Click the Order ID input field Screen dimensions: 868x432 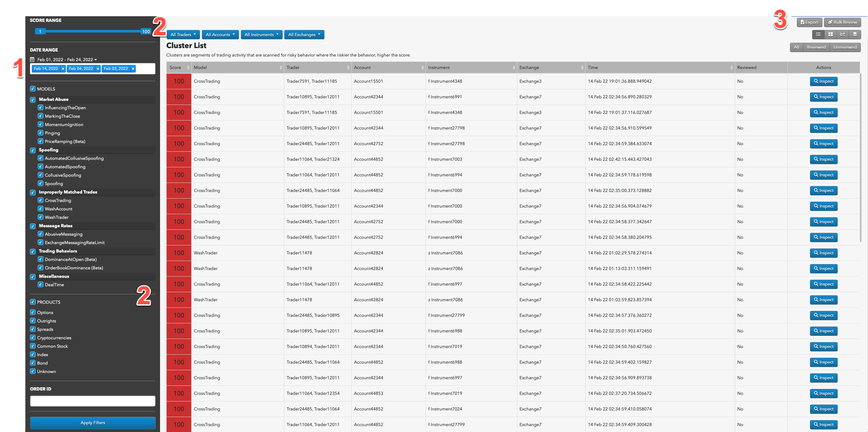[x=93, y=401]
